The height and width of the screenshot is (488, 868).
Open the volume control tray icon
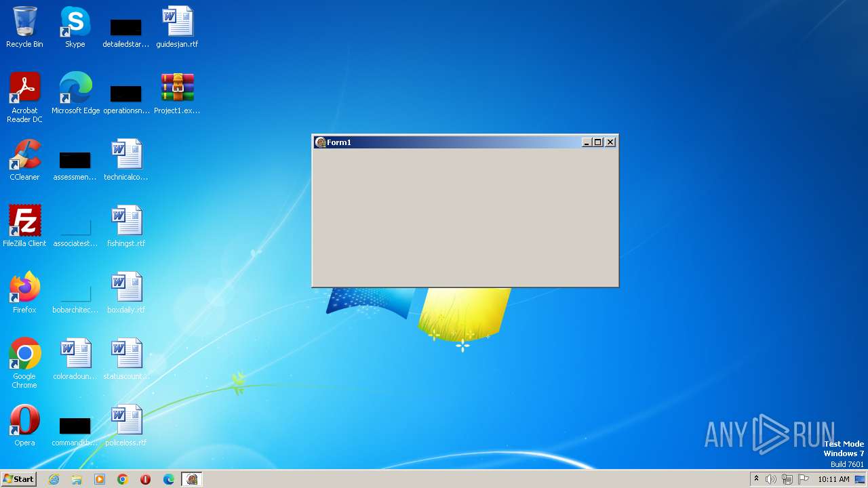(x=771, y=479)
